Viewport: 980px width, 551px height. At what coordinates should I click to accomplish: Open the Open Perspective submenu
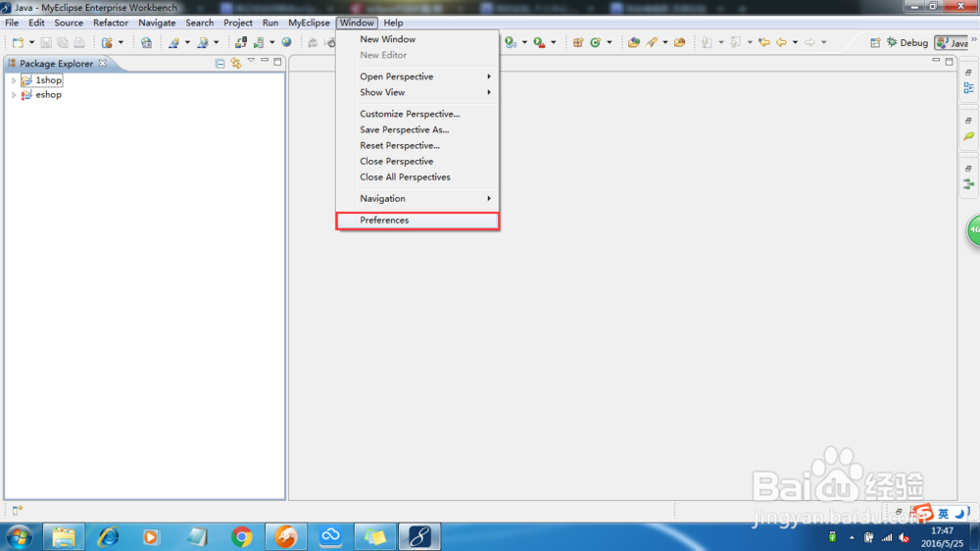click(x=416, y=76)
